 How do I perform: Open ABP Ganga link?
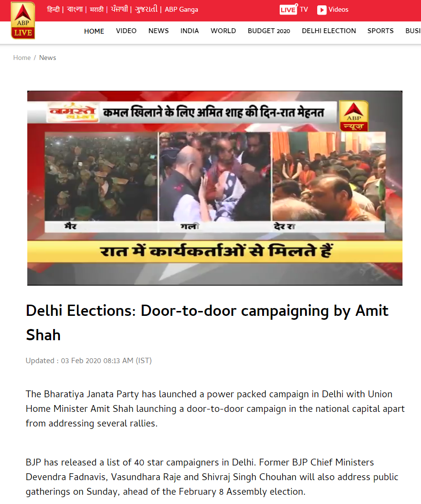181,10
